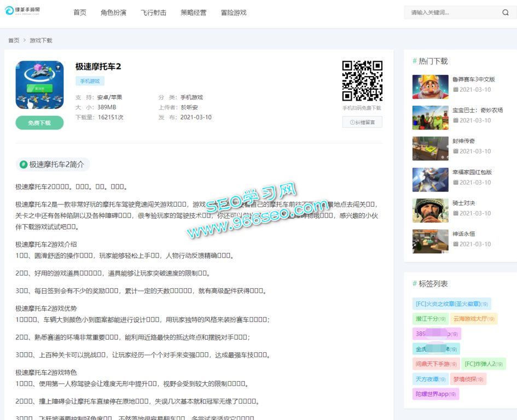Click the 首页 breadcrumb link
517x420 pixels.
click(x=14, y=40)
